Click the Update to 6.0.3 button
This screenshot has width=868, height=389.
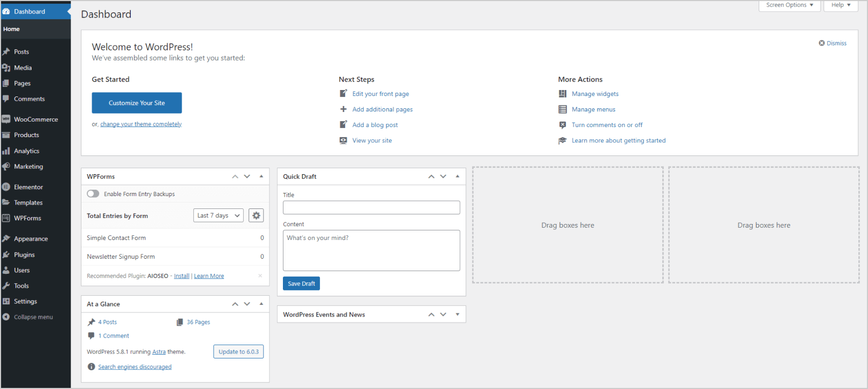(x=238, y=352)
